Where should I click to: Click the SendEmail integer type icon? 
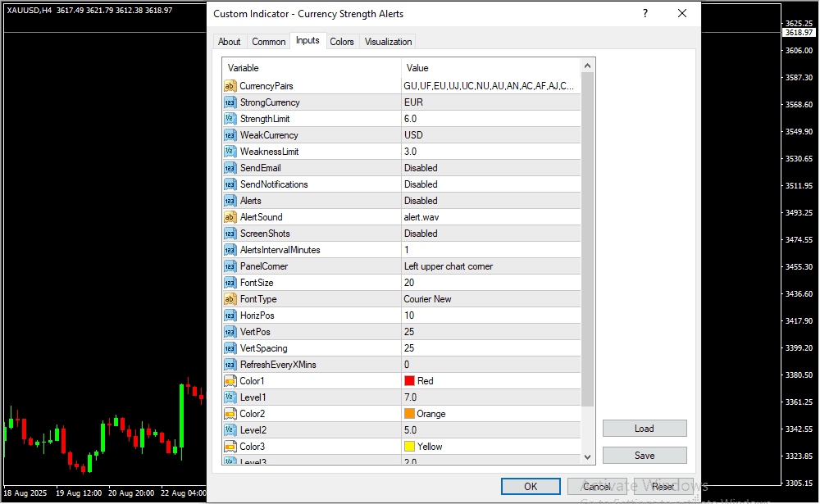click(x=230, y=168)
